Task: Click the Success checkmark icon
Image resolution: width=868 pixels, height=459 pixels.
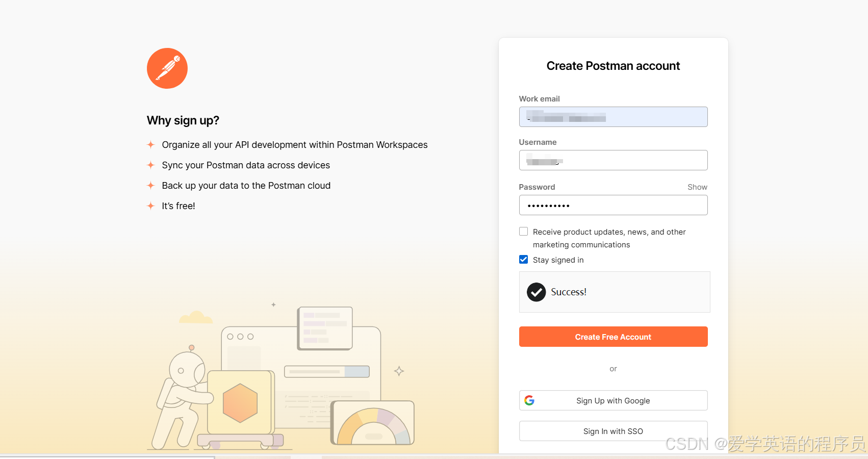Action: [536, 292]
